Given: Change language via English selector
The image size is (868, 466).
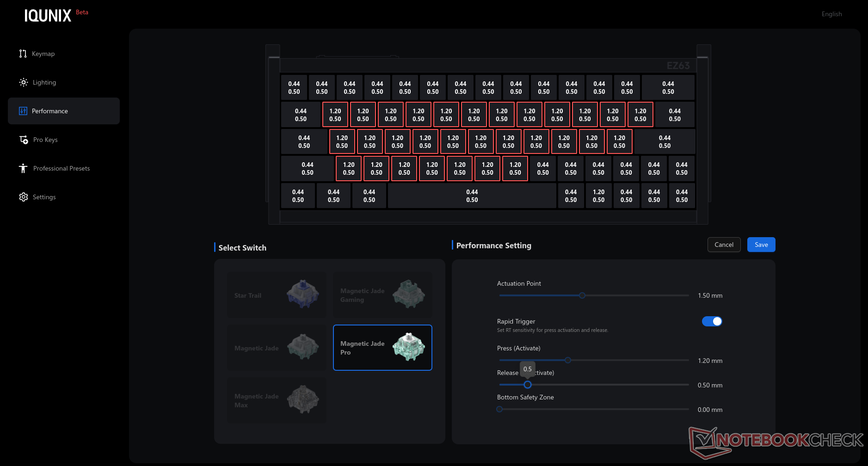Looking at the screenshot, I should pos(831,14).
